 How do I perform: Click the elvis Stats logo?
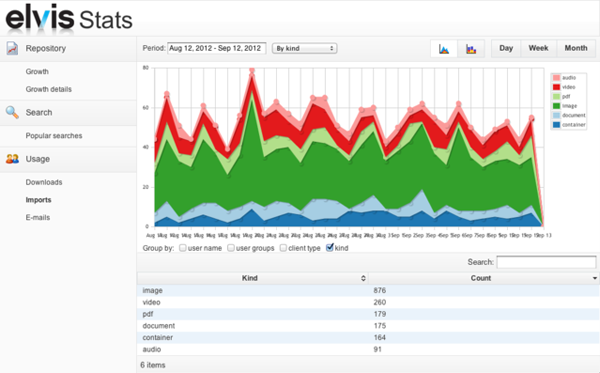click(x=69, y=18)
